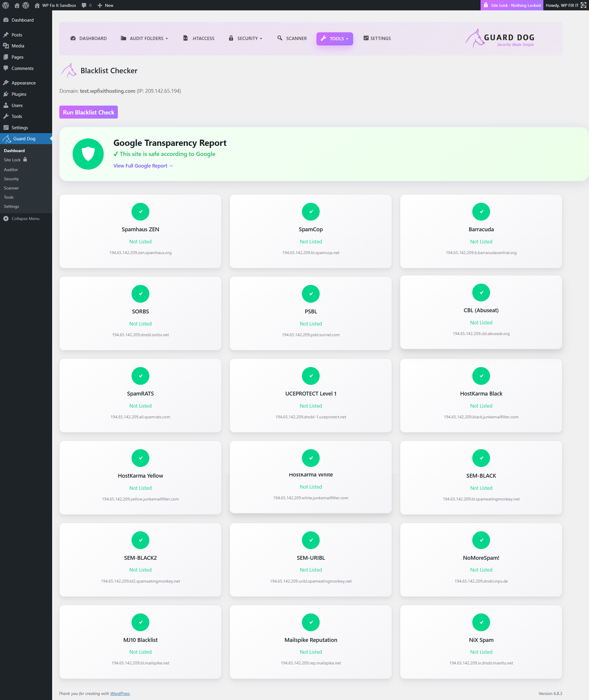Image resolution: width=589 pixels, height=700 pixels.
Task: Click the green check on Spamhaus ZEN card
Action: coord(140,211)
